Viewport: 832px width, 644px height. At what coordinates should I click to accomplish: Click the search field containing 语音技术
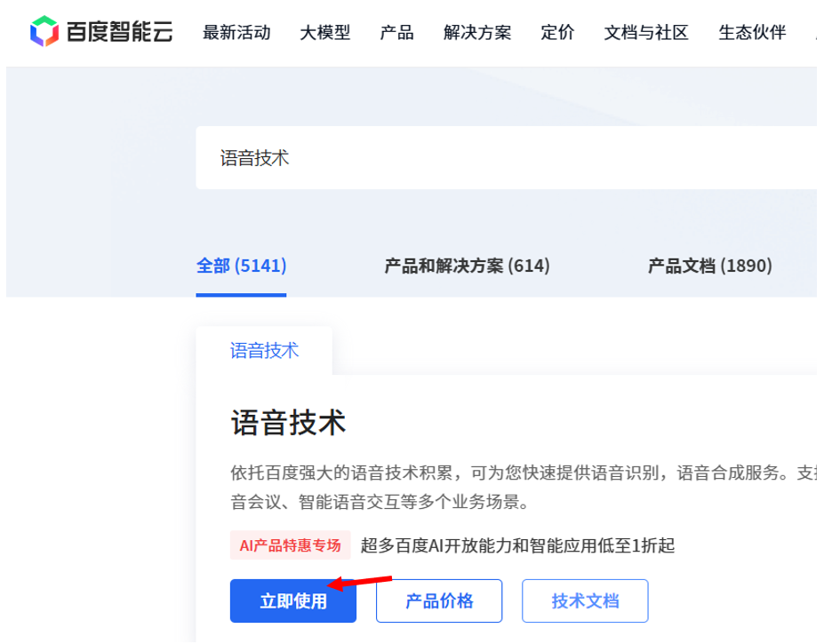coord(506,157)
